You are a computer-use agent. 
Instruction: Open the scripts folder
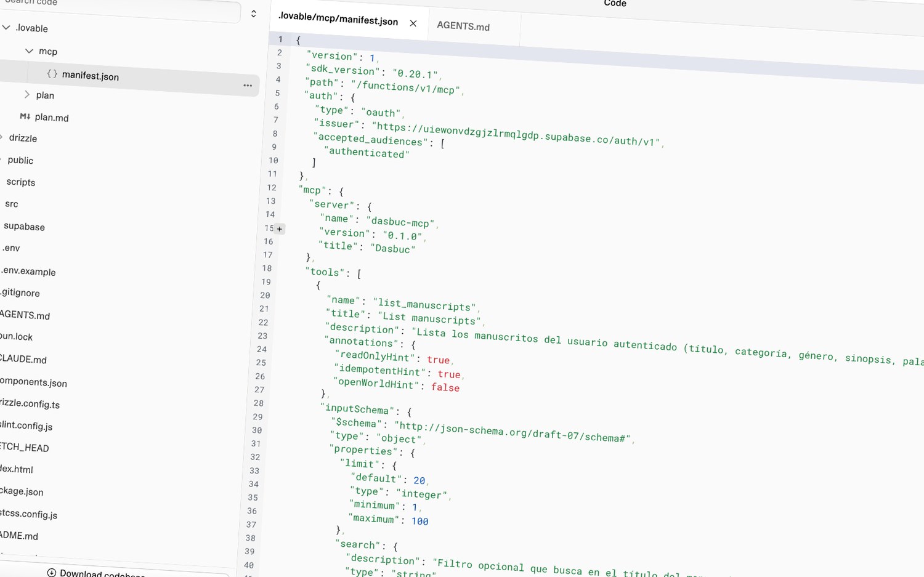click(21, 182)
